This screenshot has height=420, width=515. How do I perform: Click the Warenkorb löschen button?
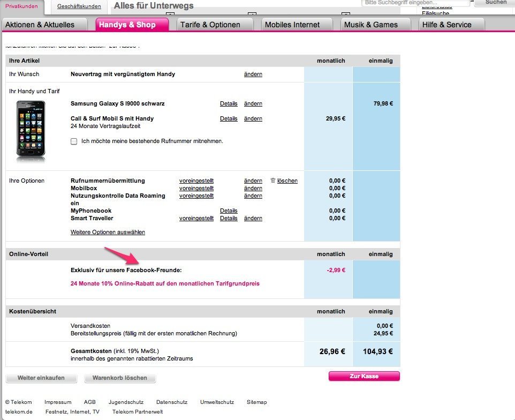120,378
